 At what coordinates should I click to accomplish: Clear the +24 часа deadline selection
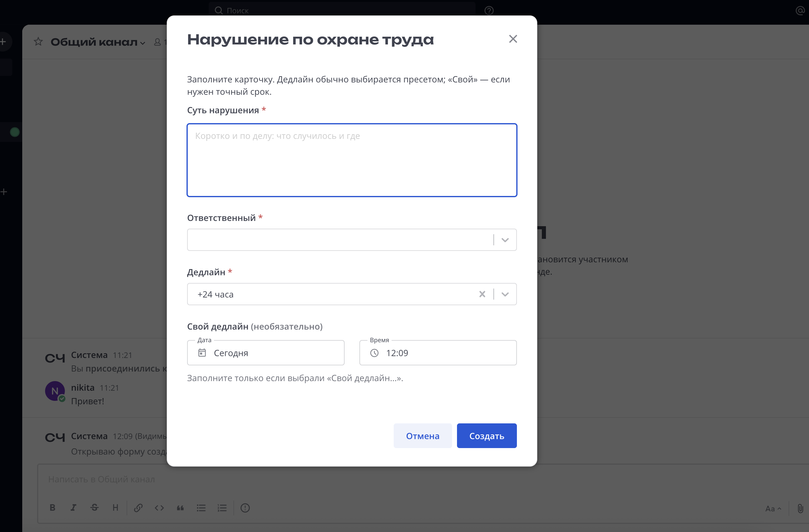tap(482, 294)
